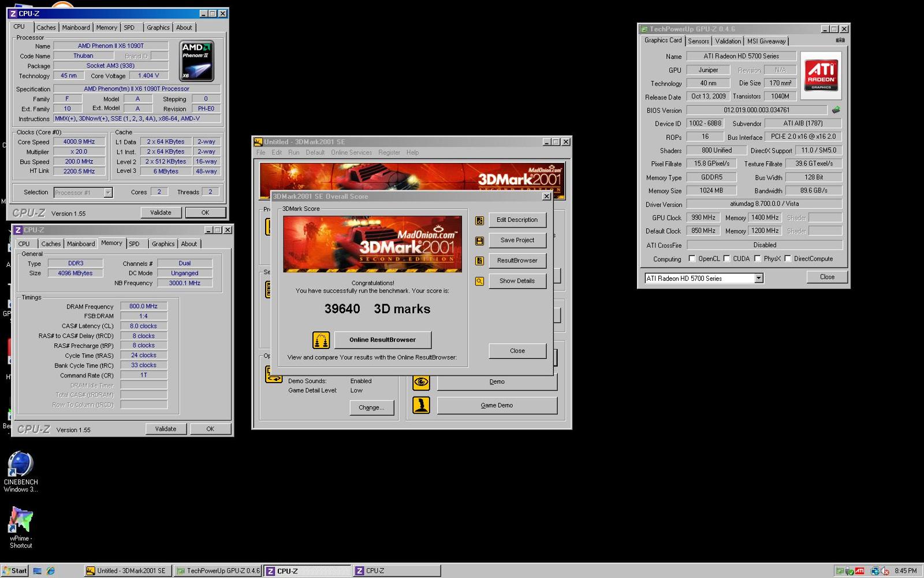Click the Show Details magnifier icon
Viewport: 924px width, 578px height.
click(x=479, y=281)
